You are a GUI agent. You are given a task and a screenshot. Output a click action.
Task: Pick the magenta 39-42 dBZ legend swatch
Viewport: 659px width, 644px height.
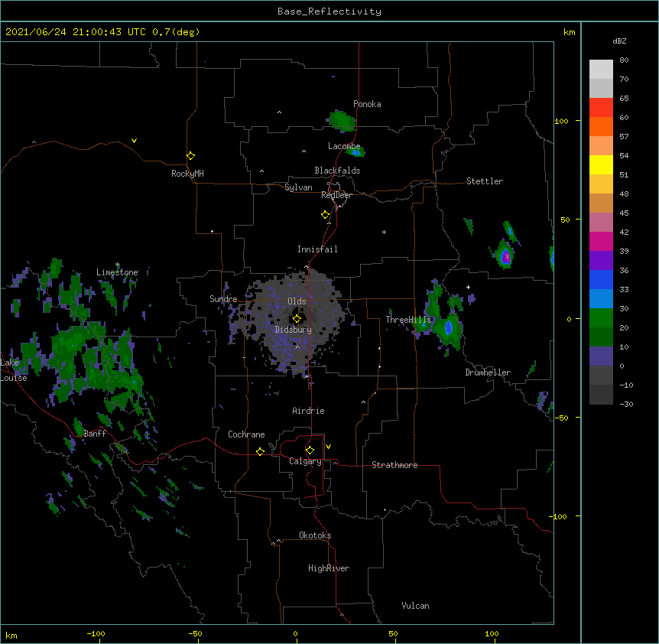tap(601, 241)
